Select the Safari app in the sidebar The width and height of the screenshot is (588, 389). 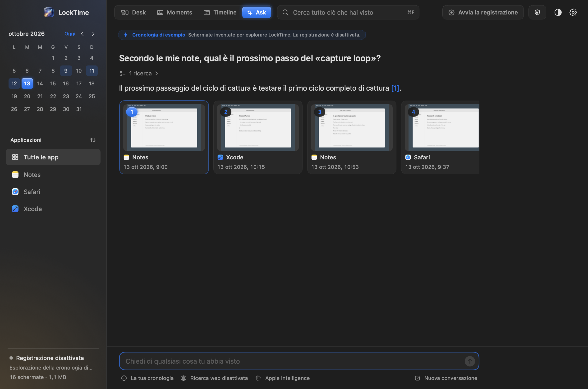tap(53, 192)
